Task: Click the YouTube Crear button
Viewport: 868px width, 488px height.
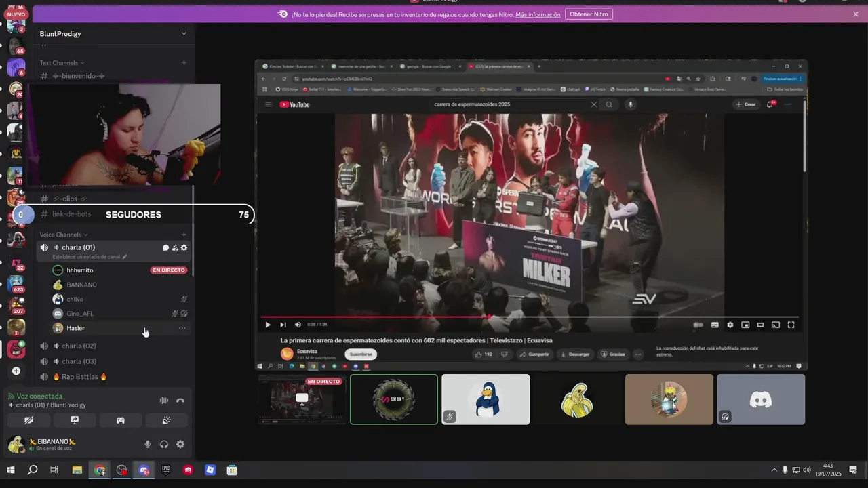Action: click(x=746, y=104)
